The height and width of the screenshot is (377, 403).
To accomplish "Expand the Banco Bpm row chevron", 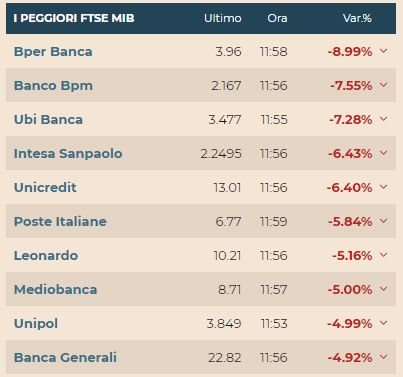I will coord(384,85).
